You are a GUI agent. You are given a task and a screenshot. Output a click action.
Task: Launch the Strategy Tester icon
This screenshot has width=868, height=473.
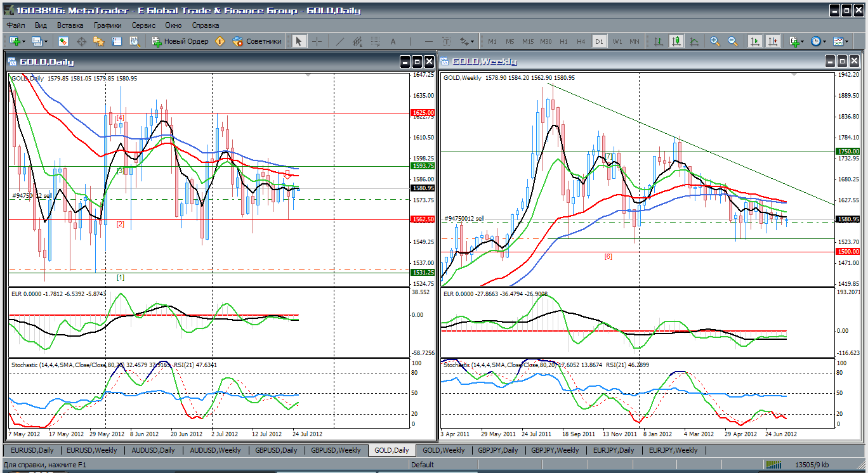(135, 41)
